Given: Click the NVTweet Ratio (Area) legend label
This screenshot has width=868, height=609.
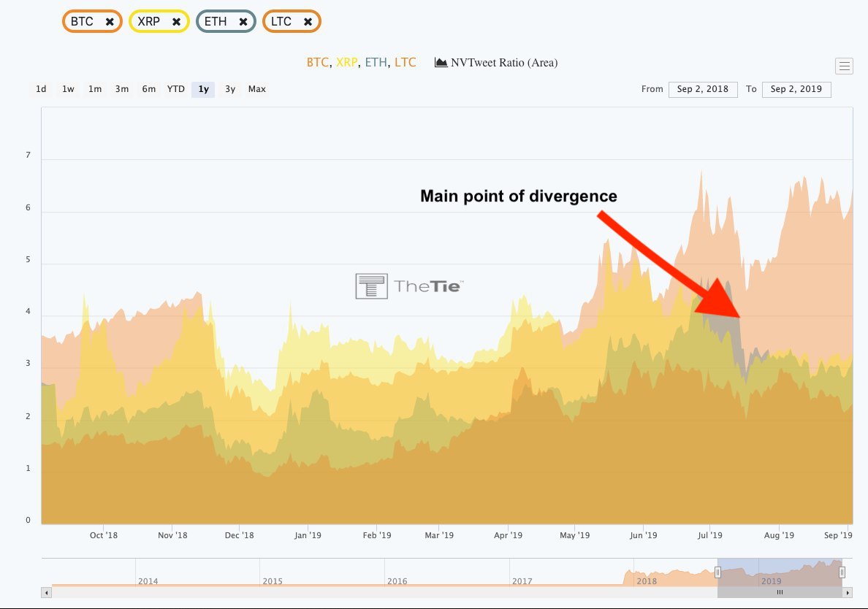Looking at the screenshot, I should coord(504,63).
